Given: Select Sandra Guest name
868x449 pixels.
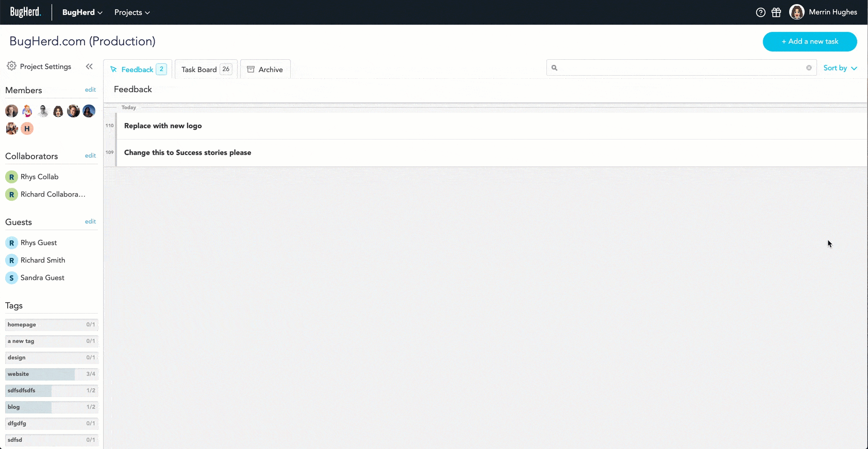Looking at the screenshot, I should point(42,278).
